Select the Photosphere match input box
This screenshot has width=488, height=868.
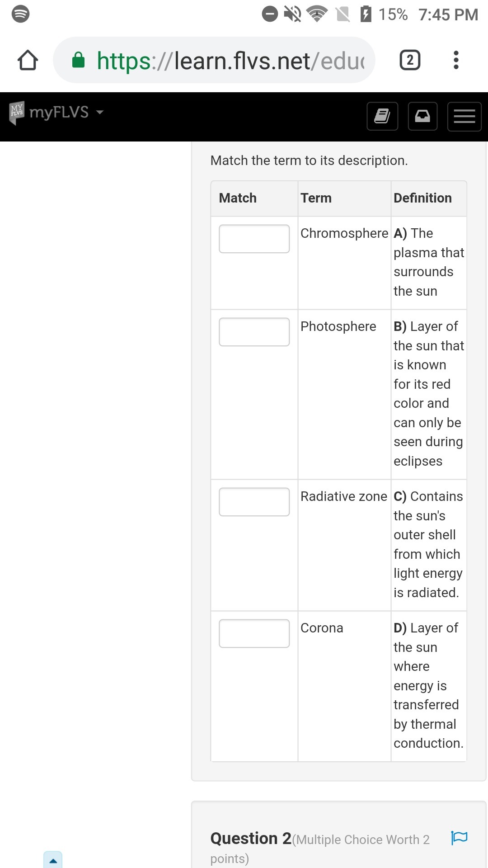[x=254, y=332]
